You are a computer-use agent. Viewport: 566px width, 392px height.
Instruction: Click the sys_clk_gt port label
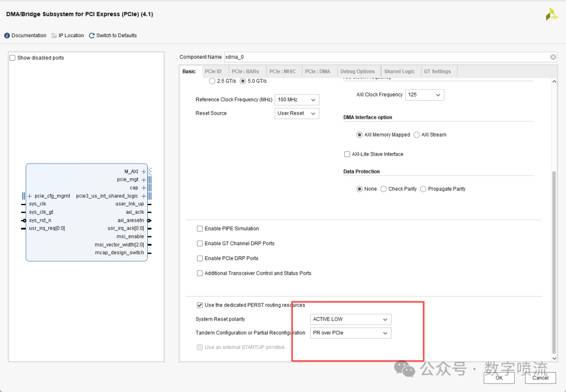41,212
